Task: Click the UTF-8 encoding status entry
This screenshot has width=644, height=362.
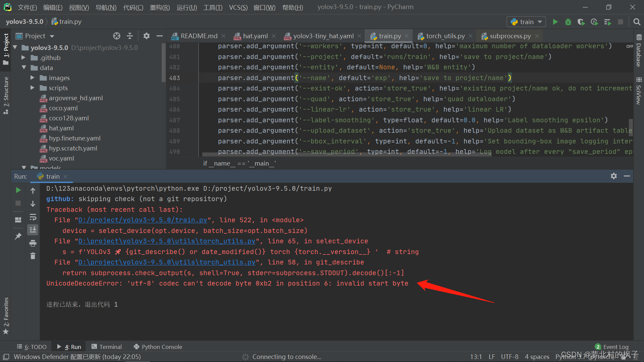Action: coord(509,357)
